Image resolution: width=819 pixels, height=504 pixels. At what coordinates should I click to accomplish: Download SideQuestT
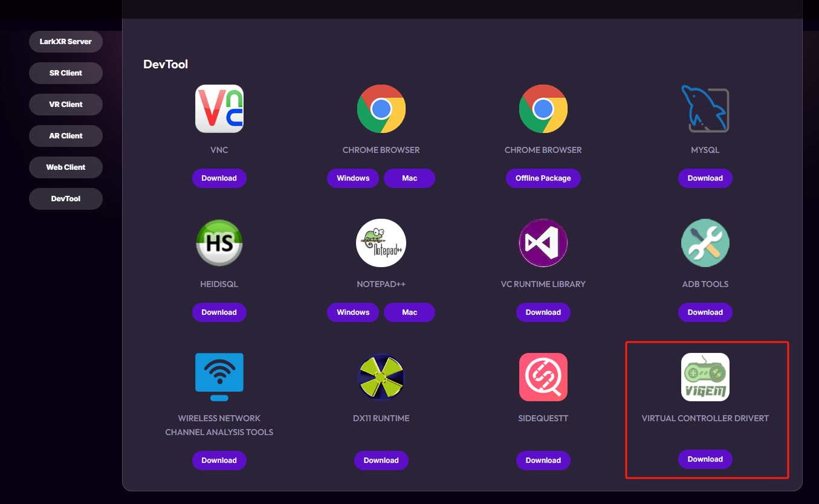coord(543,460)
